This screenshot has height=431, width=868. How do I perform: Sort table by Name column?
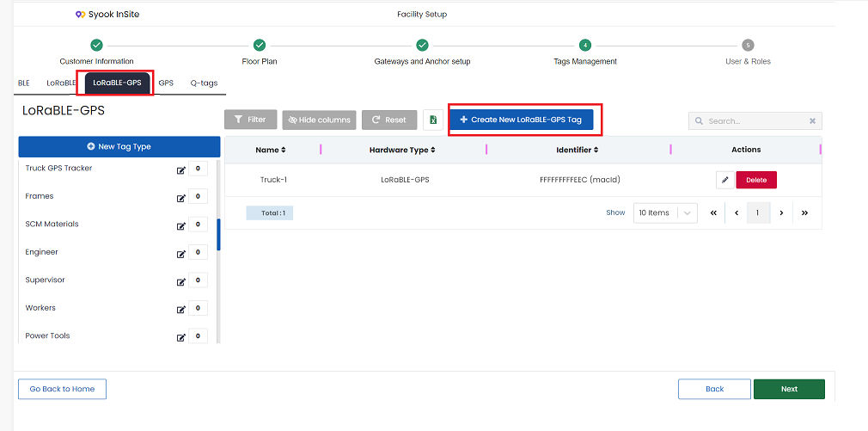coord(271,150)
